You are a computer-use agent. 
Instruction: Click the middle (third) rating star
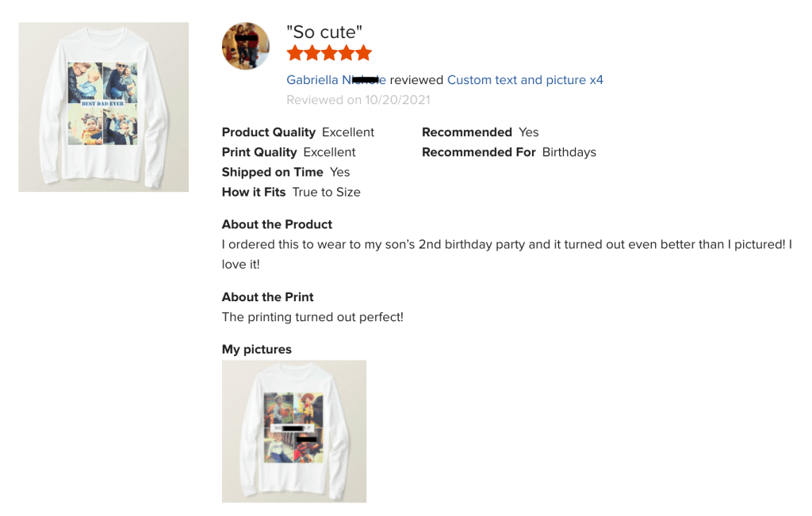[x=329, y=53]
